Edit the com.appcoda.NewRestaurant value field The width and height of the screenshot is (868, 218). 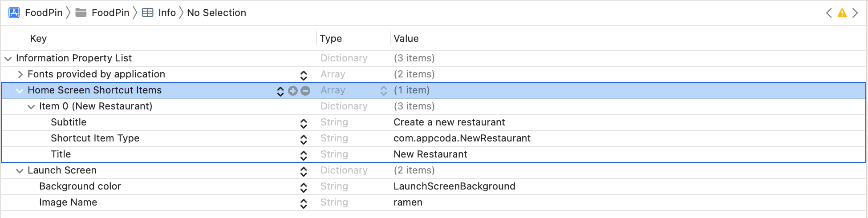(462, 138)
